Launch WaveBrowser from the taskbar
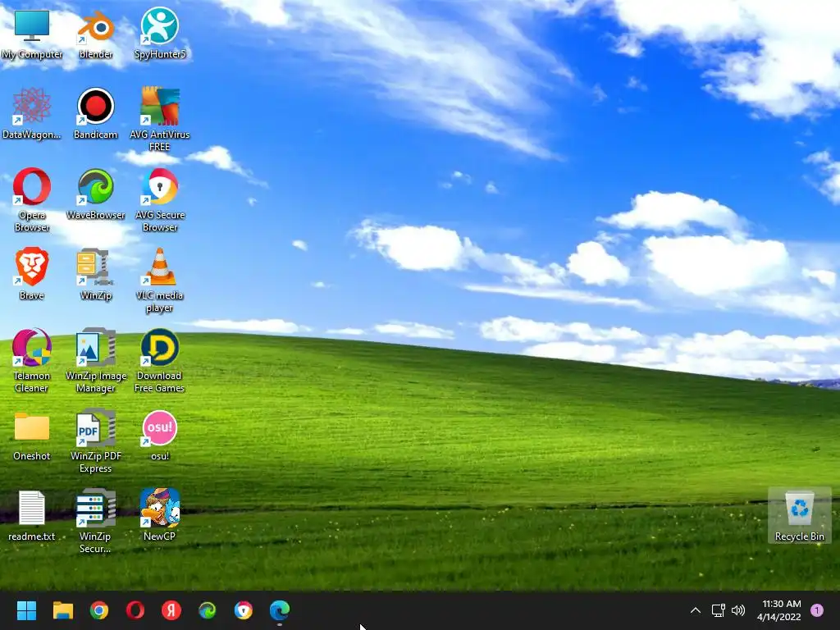This screenshot has width=840, height=630. click(208, 610)
